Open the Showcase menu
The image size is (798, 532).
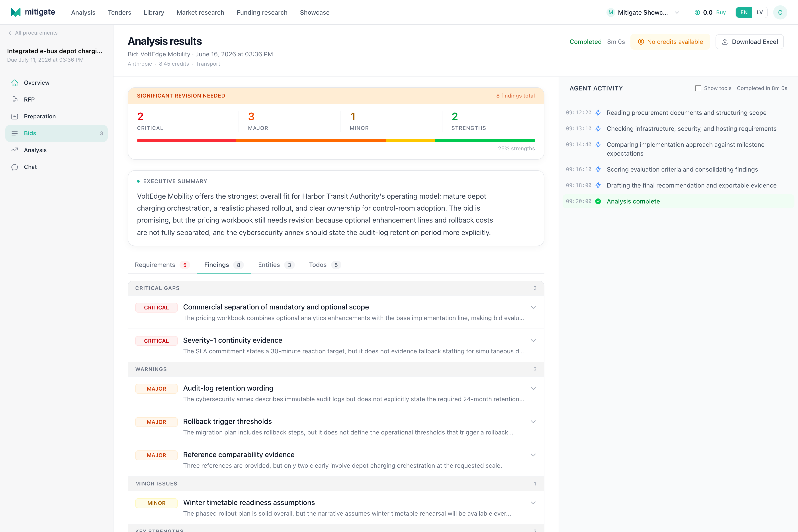coord(315,13)
